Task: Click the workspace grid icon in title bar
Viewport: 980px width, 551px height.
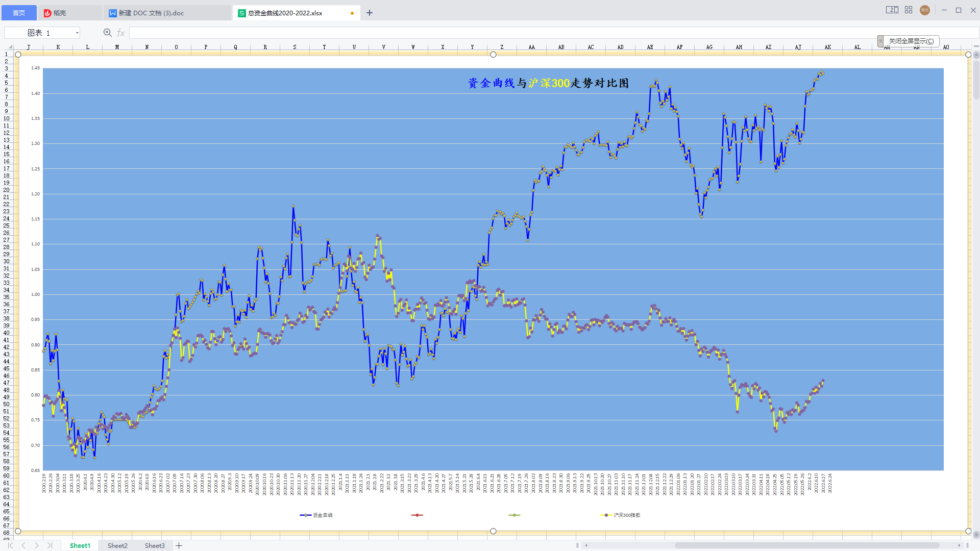Action: (x=909, y=10)
